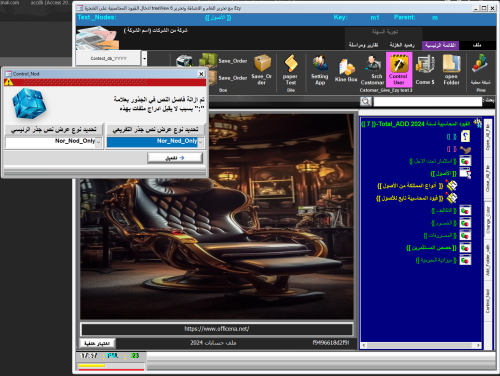
Task: Open the open Folder tool
Action: coord(451,70)
